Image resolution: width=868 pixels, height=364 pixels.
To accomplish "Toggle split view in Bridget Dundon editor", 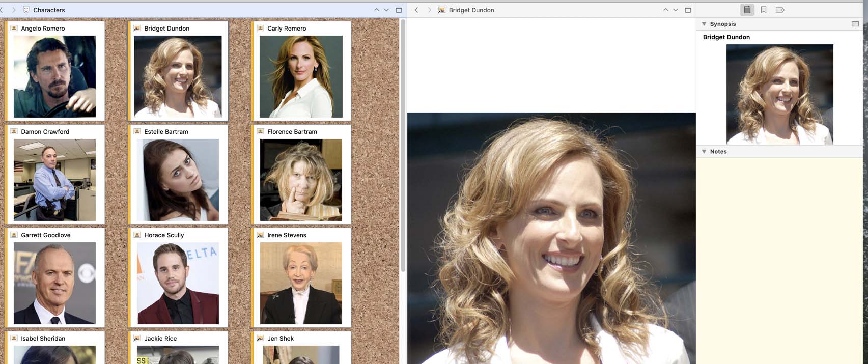I will (688, 10).
